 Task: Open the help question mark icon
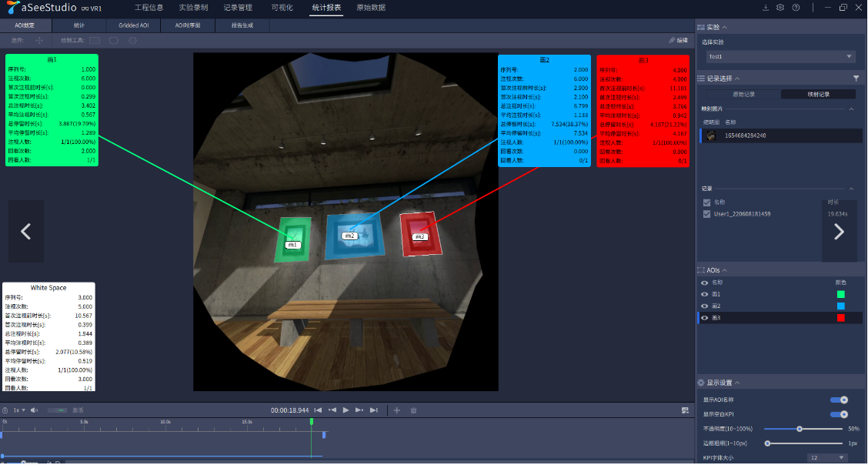pyautogui.click(x=796, y=8)
